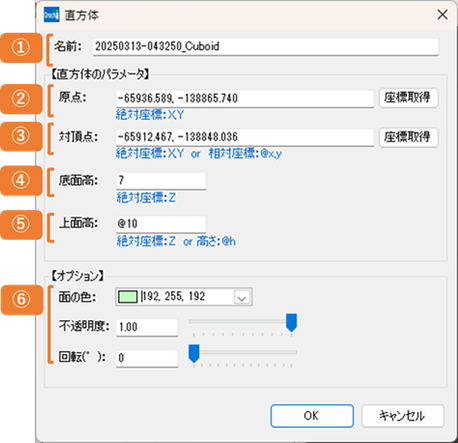Click the 回転 value field
Image resolution: width=458 pixels, height=443 pixels.
pyautogui.click(x=147, y=358)
